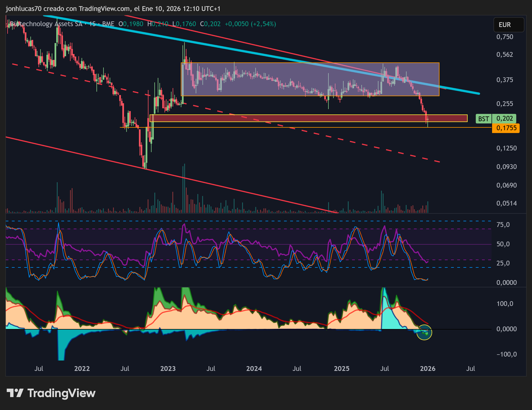Click the yellow circle marker on the lower indicator
The height and width of the screenshot is (410, 532).
[424, 332]
